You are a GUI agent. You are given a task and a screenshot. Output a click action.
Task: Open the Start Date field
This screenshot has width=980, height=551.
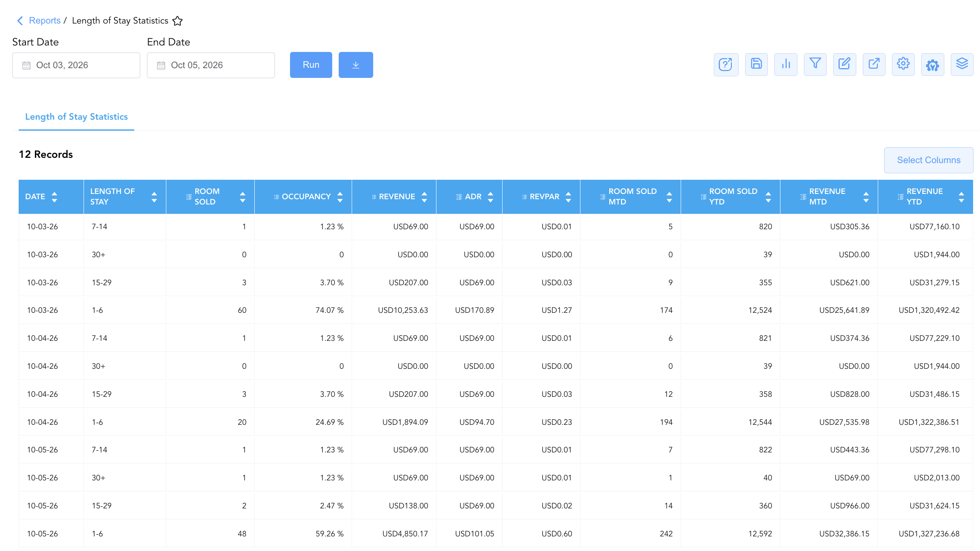(x=76, y=65)
